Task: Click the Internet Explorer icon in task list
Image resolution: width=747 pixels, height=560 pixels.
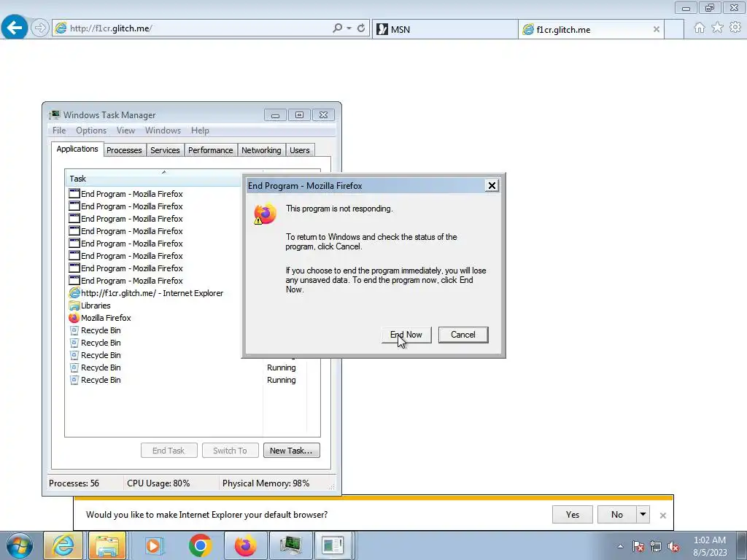Action: pos(74,293)
